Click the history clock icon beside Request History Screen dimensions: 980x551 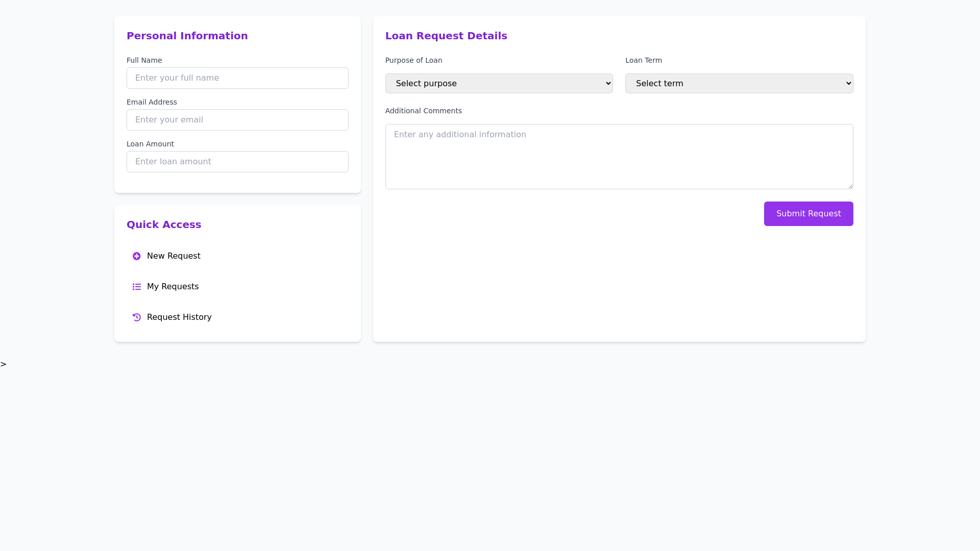(137, 317)
